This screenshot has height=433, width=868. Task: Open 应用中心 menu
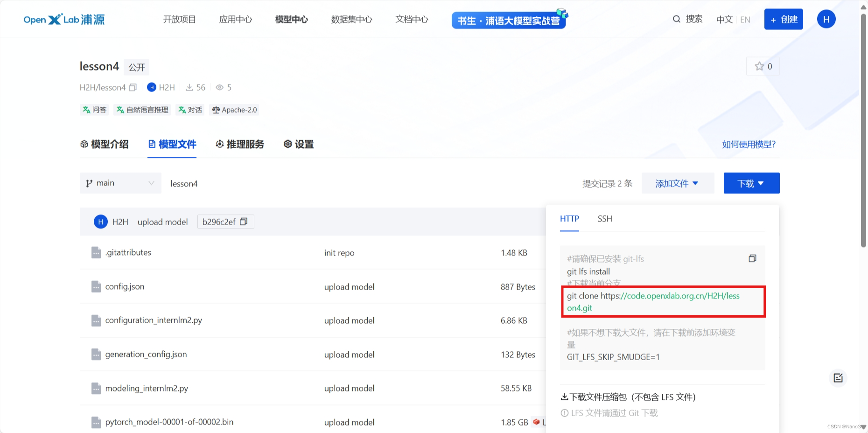(236, 19)
